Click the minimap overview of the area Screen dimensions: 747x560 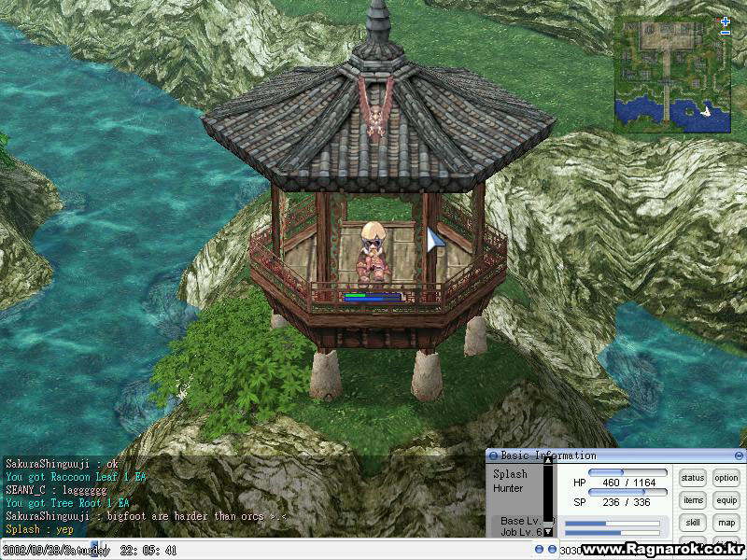[x=672, y=75]
